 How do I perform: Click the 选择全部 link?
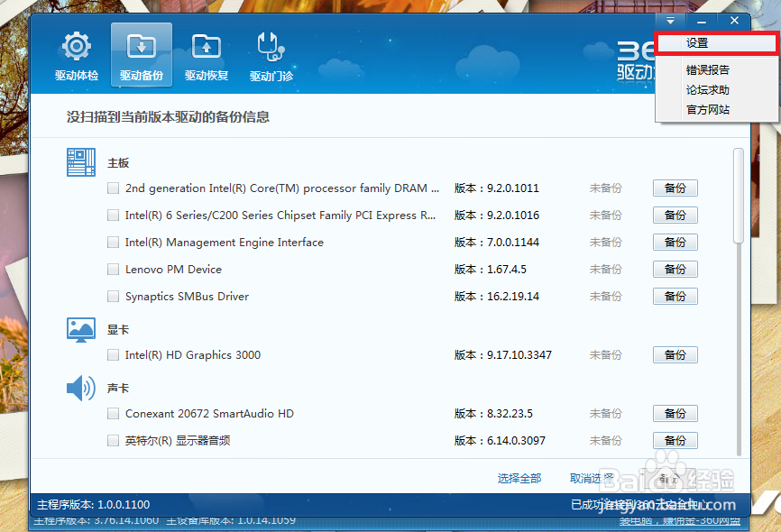coord(519,479)
